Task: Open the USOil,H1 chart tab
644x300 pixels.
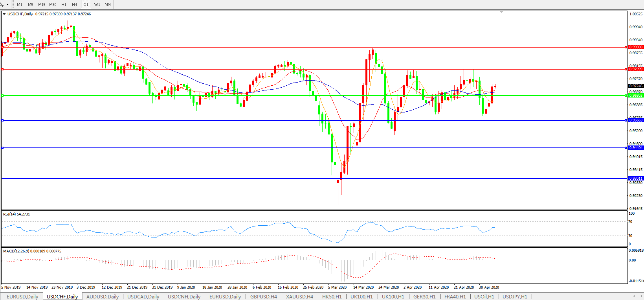Action: pos(484,296)
